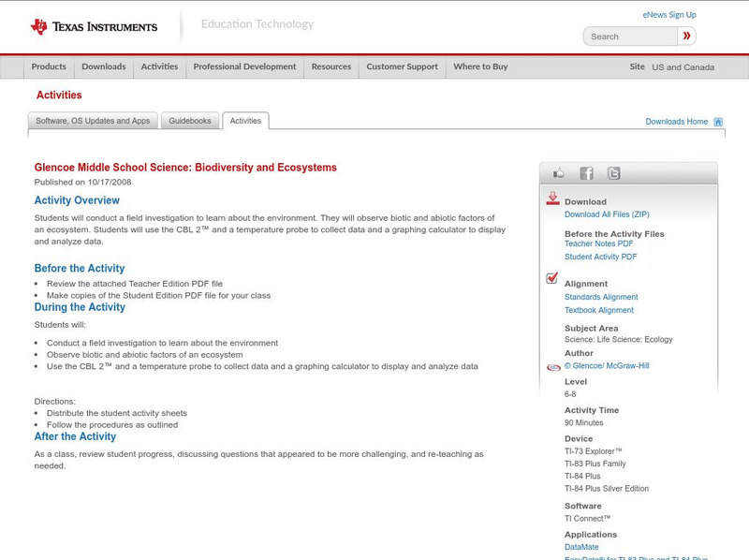
Task: Click the TI Connect software text
Action: [x=588, y=519]
